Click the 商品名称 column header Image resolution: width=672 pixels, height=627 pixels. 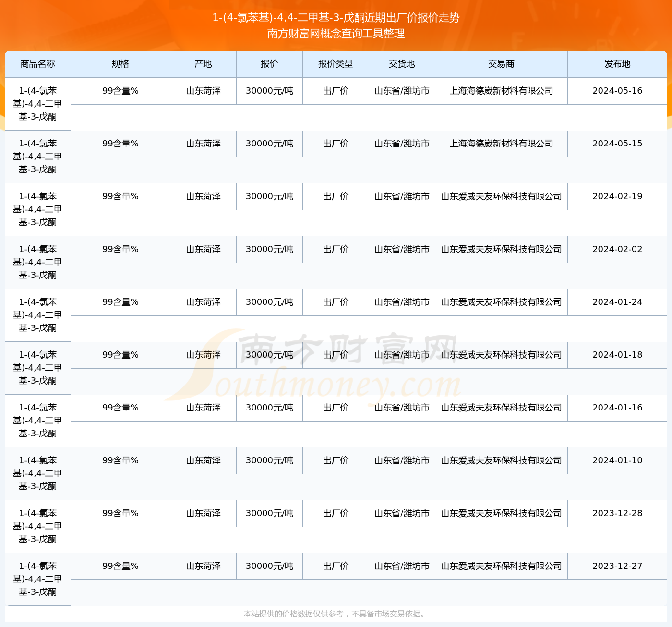[38, 64]
